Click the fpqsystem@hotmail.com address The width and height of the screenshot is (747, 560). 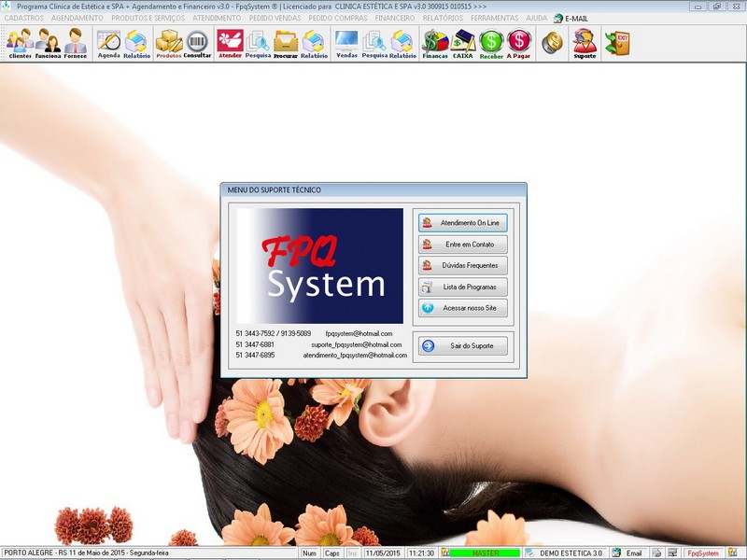(x=359, y=334)
